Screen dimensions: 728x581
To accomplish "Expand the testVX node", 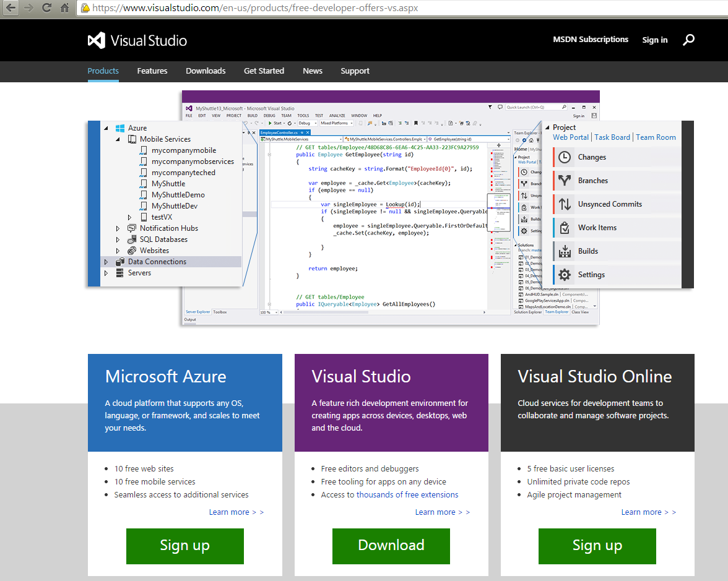I will [129, 217].
